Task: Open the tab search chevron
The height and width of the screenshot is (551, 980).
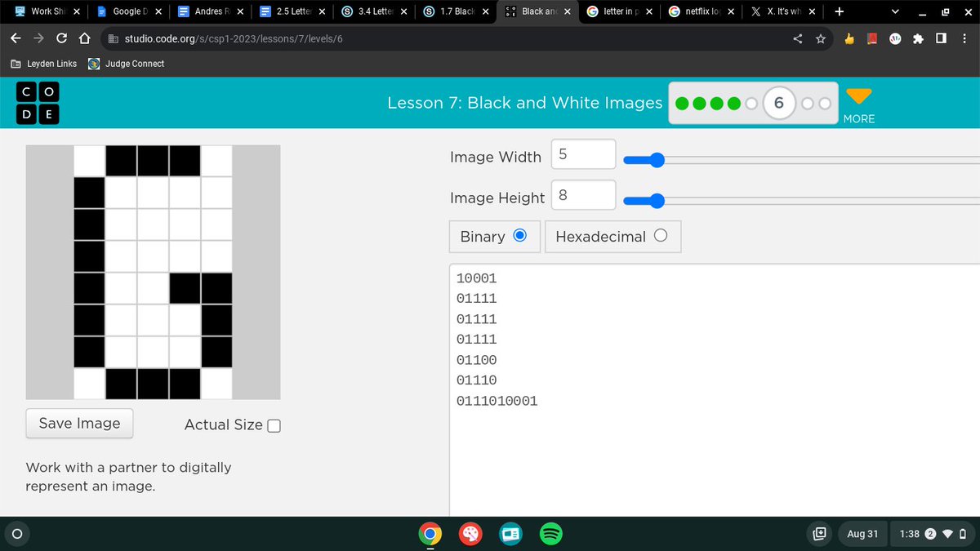Action: [893, 12]
